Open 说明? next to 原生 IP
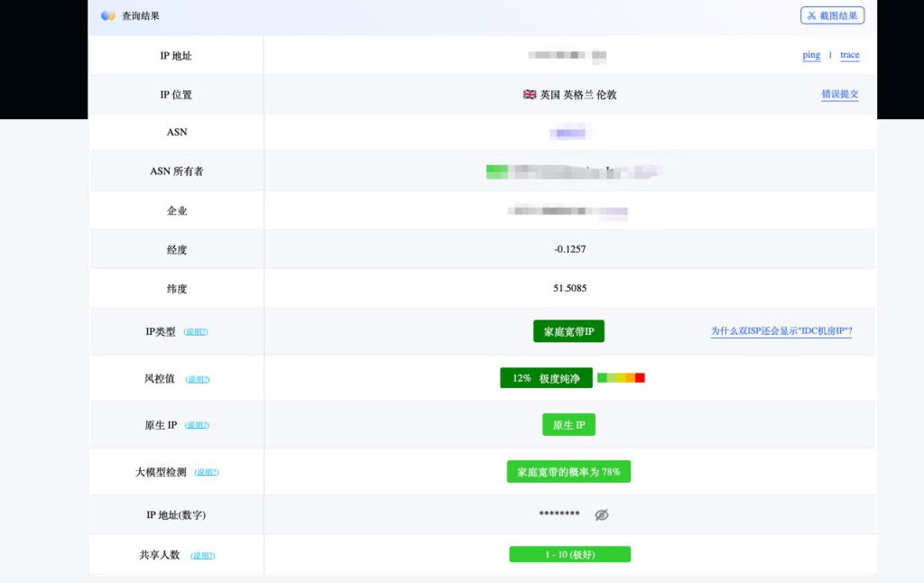 click(x=196, y=425)
